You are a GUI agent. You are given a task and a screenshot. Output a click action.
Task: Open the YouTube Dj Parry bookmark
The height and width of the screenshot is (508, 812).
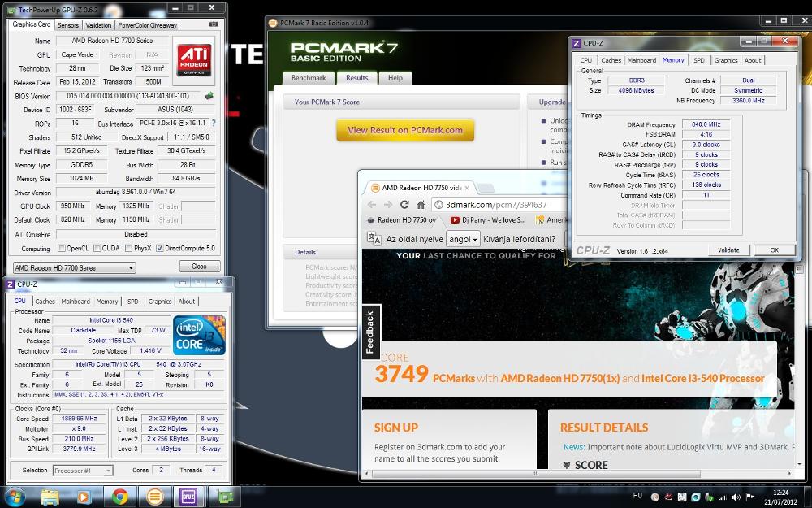488,219
